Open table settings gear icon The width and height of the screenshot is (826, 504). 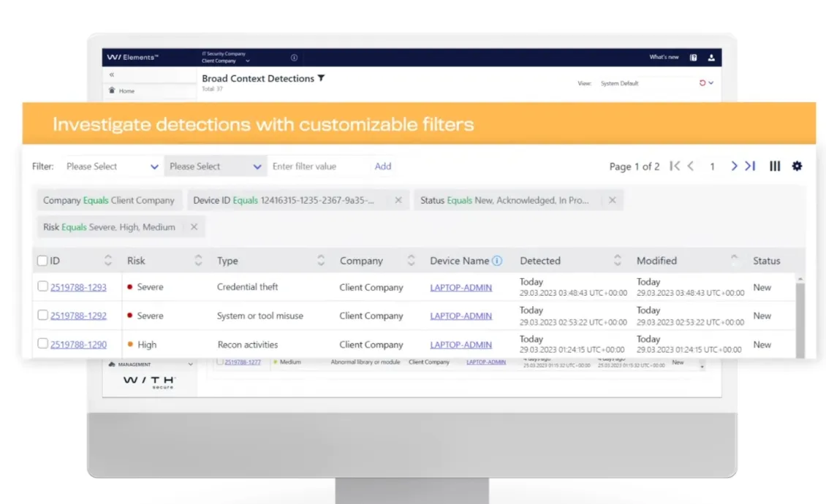(797, 166)
